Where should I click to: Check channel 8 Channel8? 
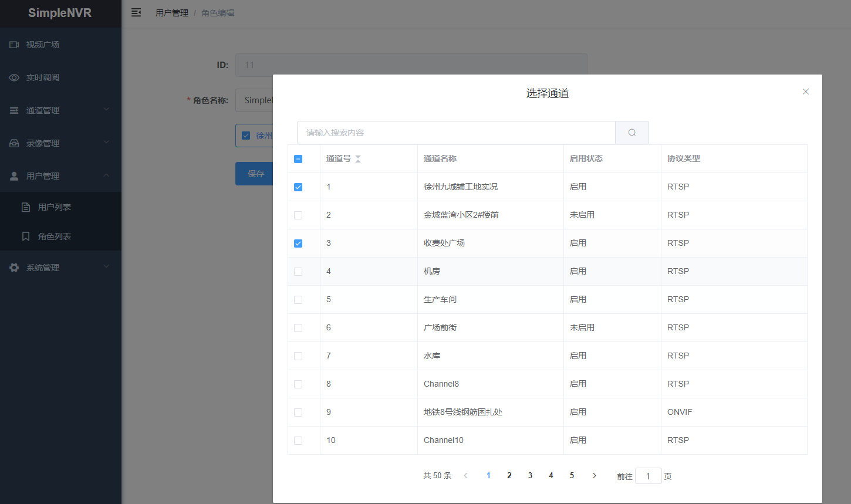tap(298, 384)
